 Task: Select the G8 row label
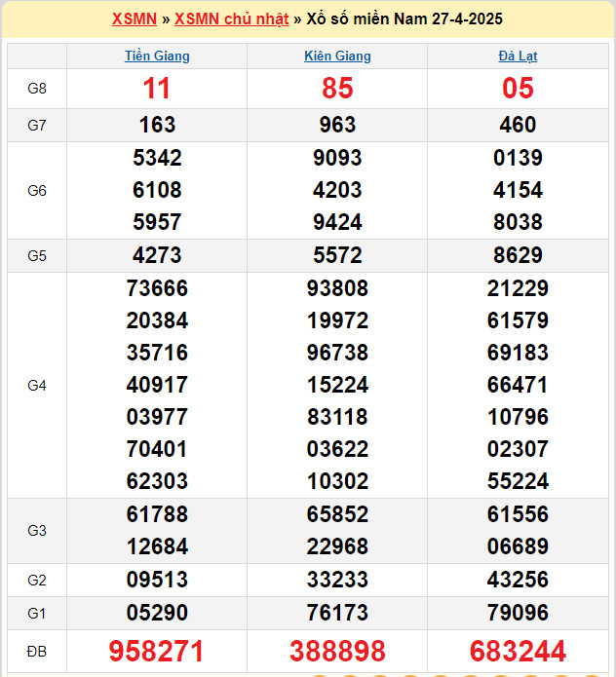[37, 89]
